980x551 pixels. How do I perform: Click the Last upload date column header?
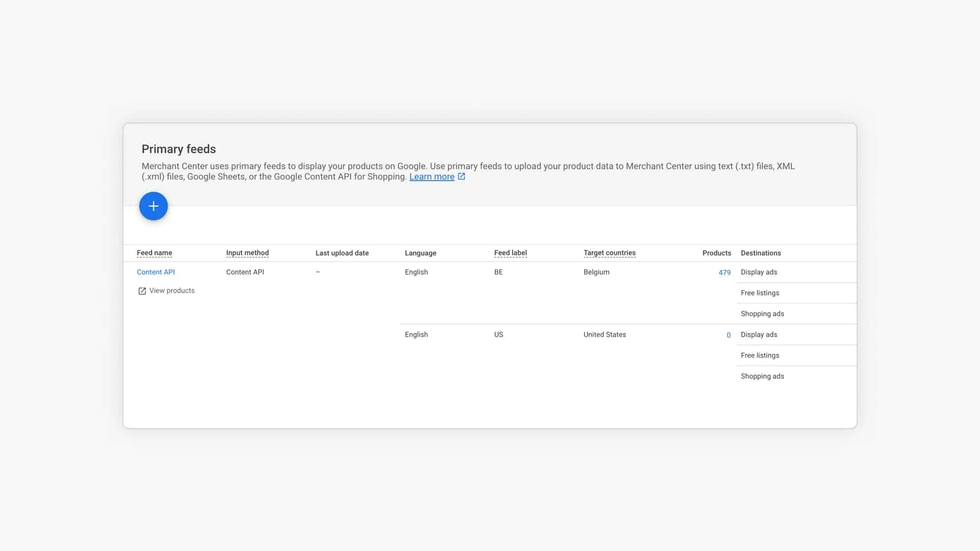[341, 253]
